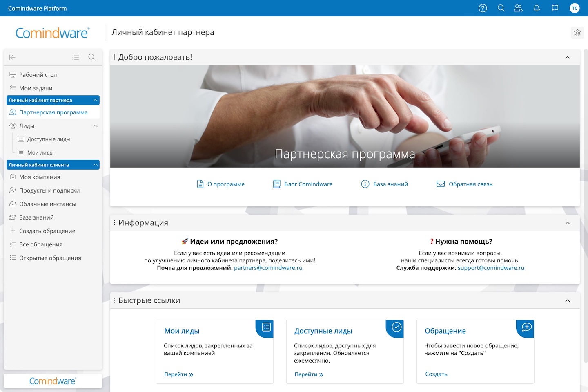Open Мои лиды in the sidebar tree
588x392 pixels.
(53, 153)
